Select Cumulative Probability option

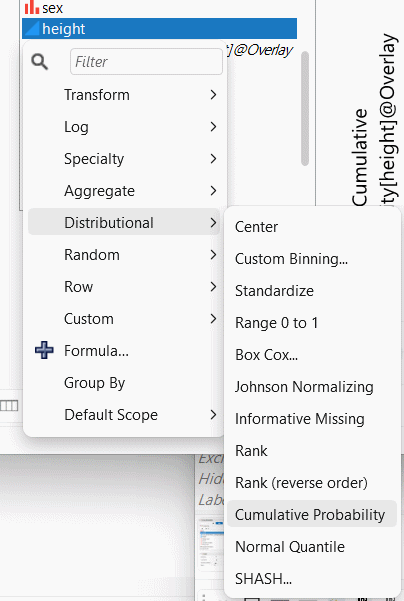[312, 514]
